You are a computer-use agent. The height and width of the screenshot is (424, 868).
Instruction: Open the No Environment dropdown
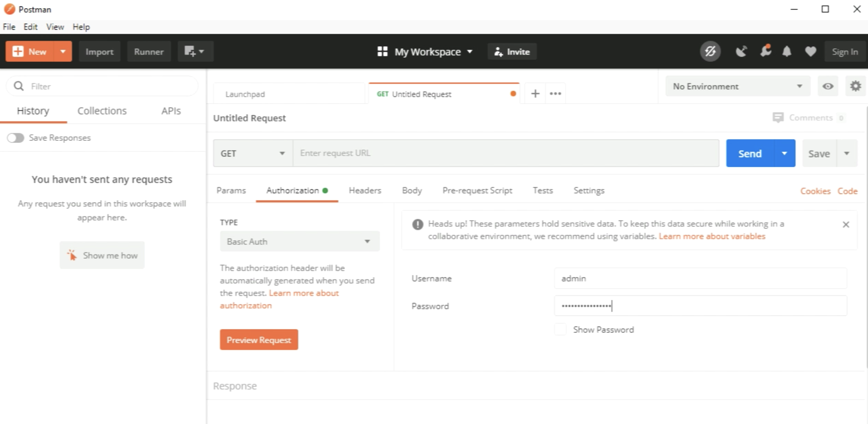(737, 86)
